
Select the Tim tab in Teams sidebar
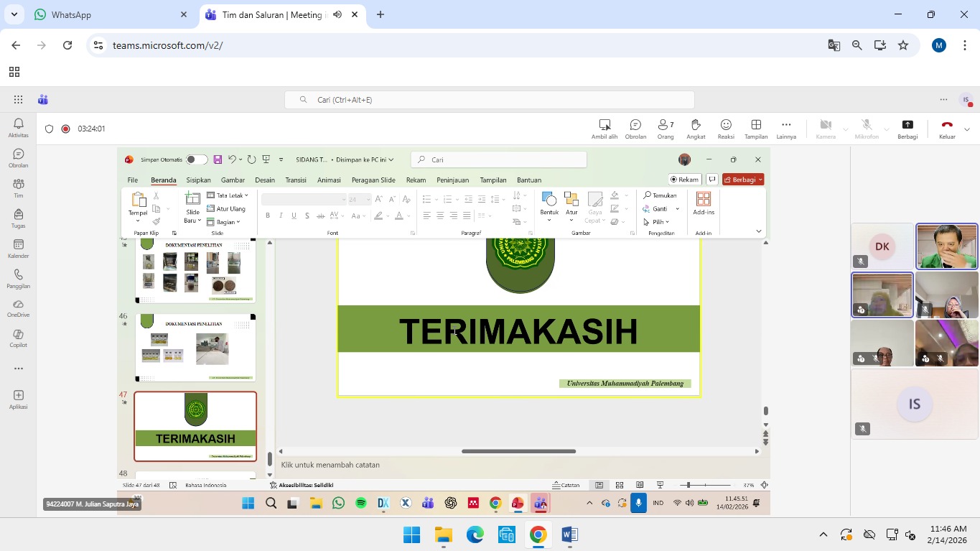point(19,188)
